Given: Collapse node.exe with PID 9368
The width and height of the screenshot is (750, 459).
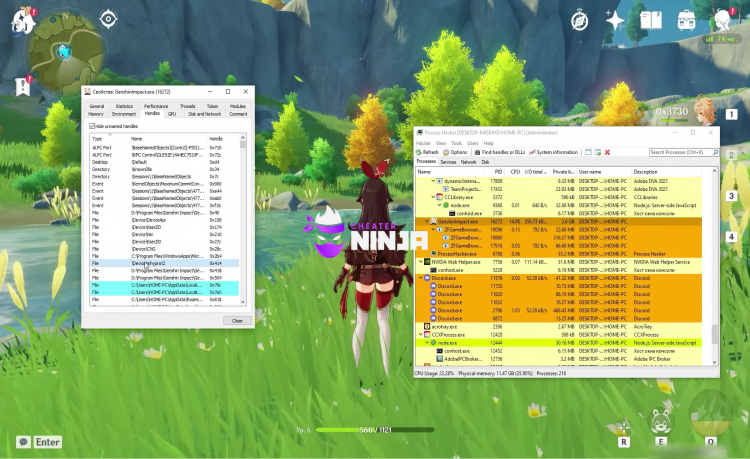Looking at the screenshot, I should [440, 205].
